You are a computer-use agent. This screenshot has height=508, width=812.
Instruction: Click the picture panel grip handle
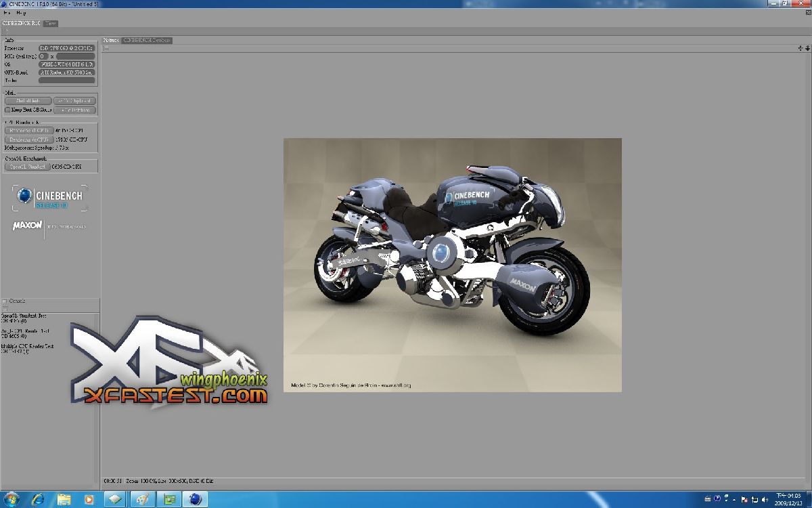(106, 49)
